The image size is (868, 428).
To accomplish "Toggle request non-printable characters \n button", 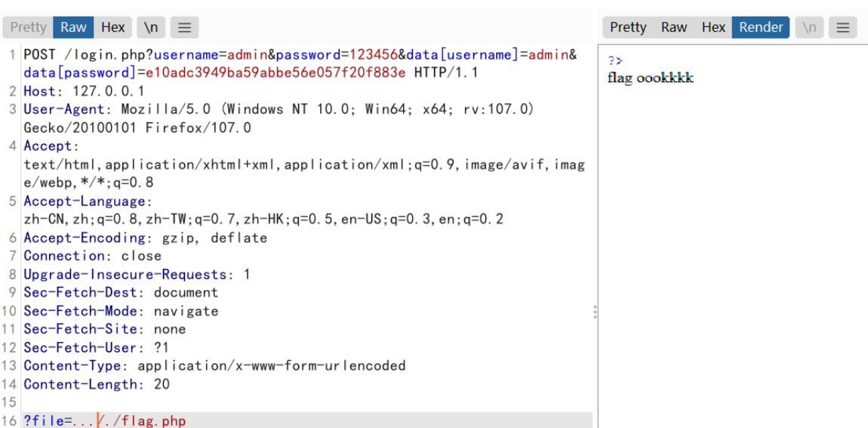I will coord(150,27).
